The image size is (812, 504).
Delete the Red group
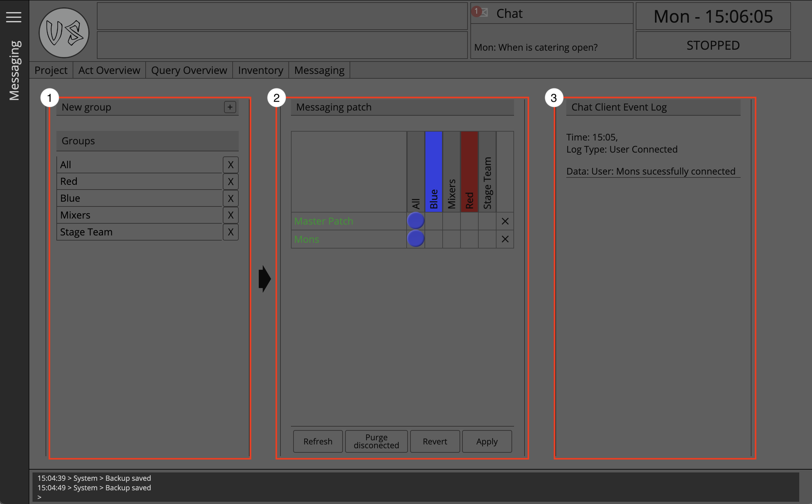pyautogui.click(x=231, y=181)
